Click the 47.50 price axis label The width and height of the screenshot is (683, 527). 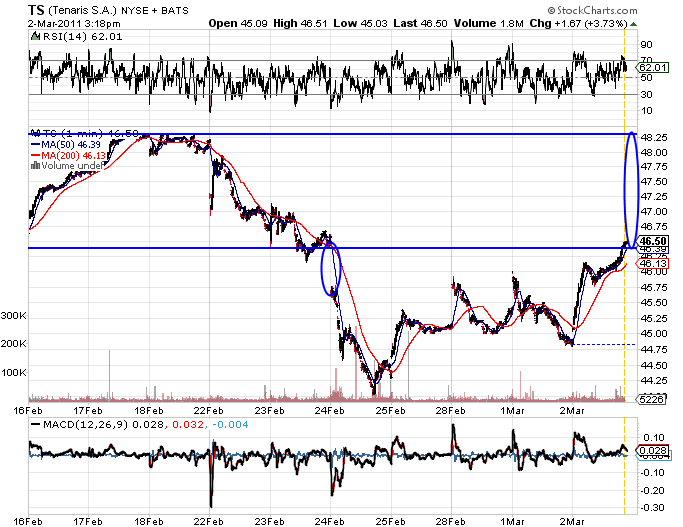pyautogui.click(x=654, y=182)
